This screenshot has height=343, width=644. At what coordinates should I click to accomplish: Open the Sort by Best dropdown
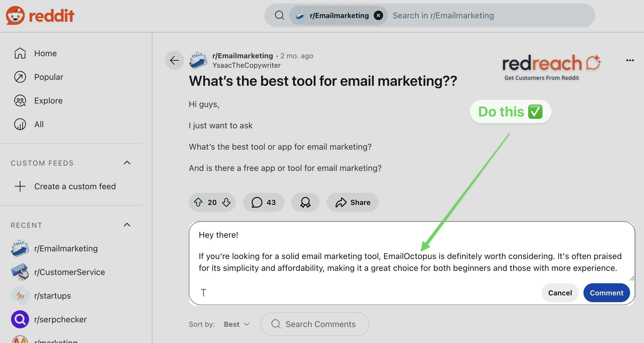point(236,324)
